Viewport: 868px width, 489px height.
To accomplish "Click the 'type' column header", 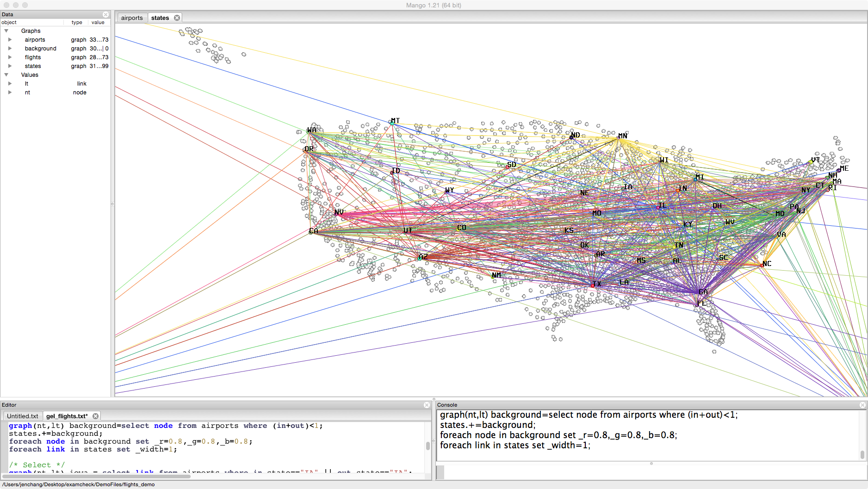I will tap(77, 22).
